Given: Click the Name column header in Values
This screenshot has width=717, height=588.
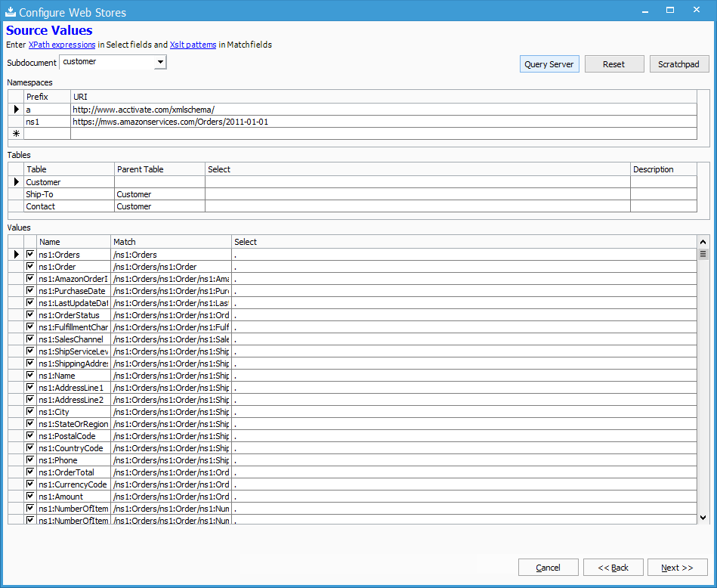Looking at the screenshot, I should (73, 242).
